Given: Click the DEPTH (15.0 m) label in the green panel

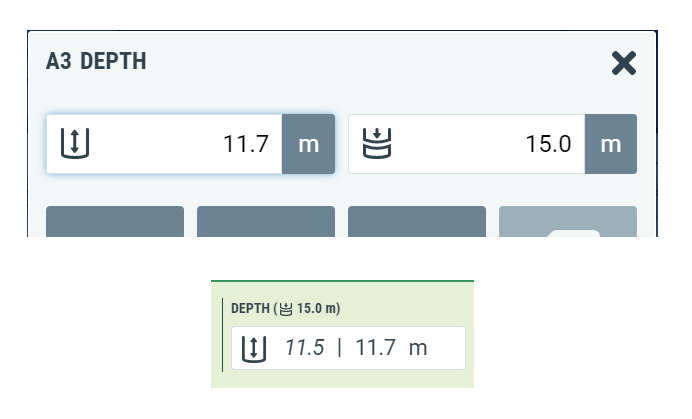Looking at the screenshot, I should [x=286, y=308].
